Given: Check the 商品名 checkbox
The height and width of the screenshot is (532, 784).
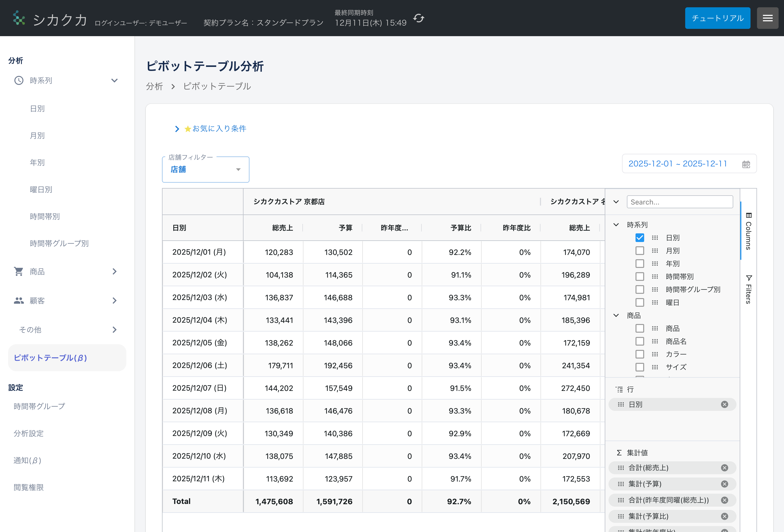Looking at the screenshot, I should click(x=640, y=341).
